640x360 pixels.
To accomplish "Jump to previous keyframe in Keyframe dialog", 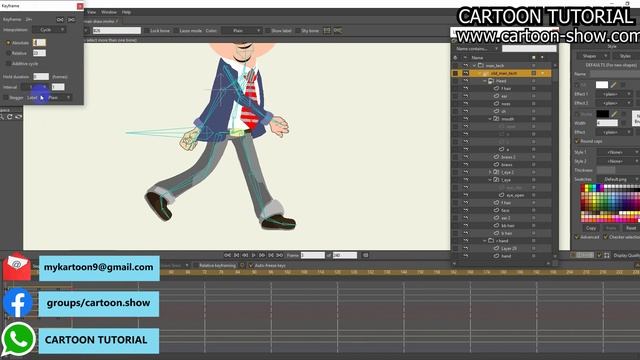I will [x=60, y=20].
